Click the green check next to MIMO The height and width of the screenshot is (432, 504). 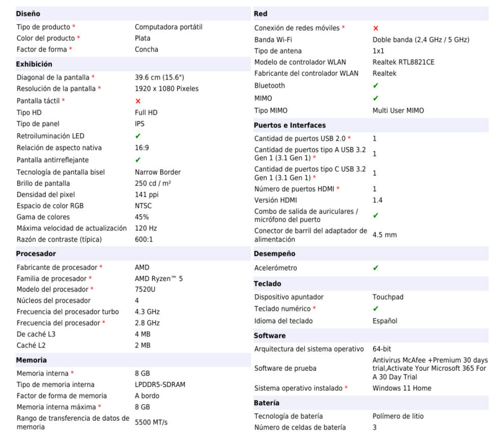coord(376,98)
